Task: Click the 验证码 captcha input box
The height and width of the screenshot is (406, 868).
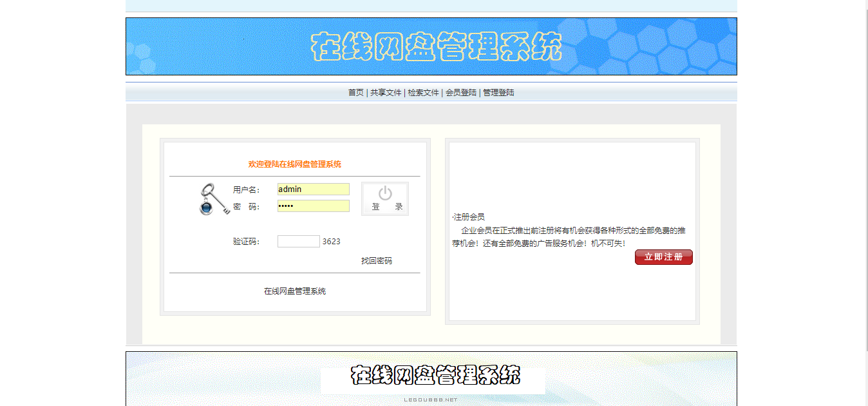Action: pos(298,241)
